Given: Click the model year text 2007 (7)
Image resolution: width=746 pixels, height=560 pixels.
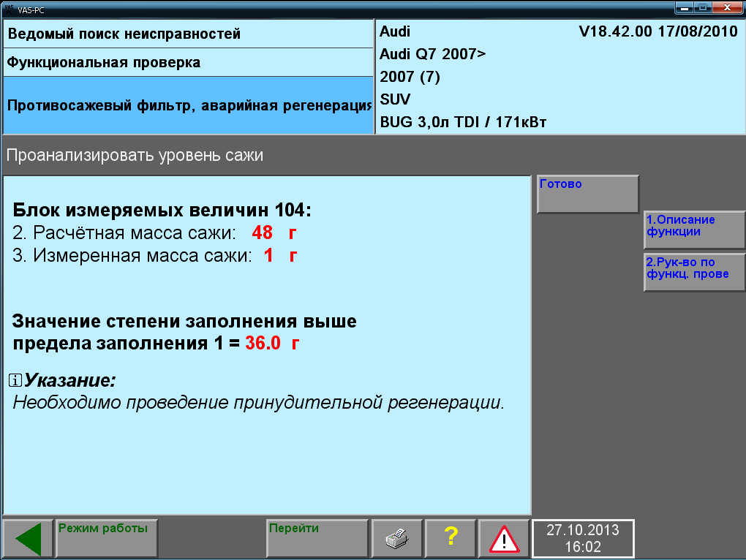Looking at the screenshot, I should pyautogui.click(x=410, y=77).
